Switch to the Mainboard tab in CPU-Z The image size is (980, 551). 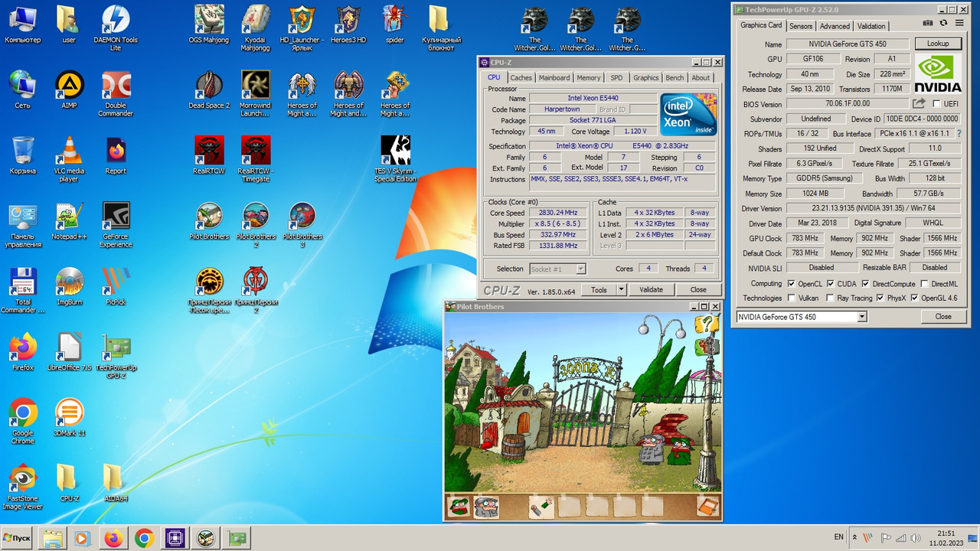[554, 77]
